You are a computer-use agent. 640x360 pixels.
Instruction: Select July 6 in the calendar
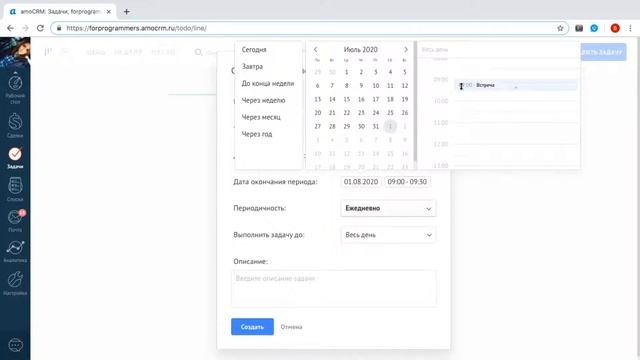[x=318, y=85]
